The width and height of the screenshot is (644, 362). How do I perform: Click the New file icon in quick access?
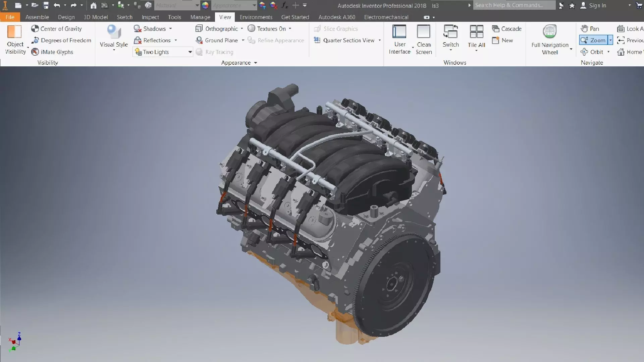[x=18, y=5]
